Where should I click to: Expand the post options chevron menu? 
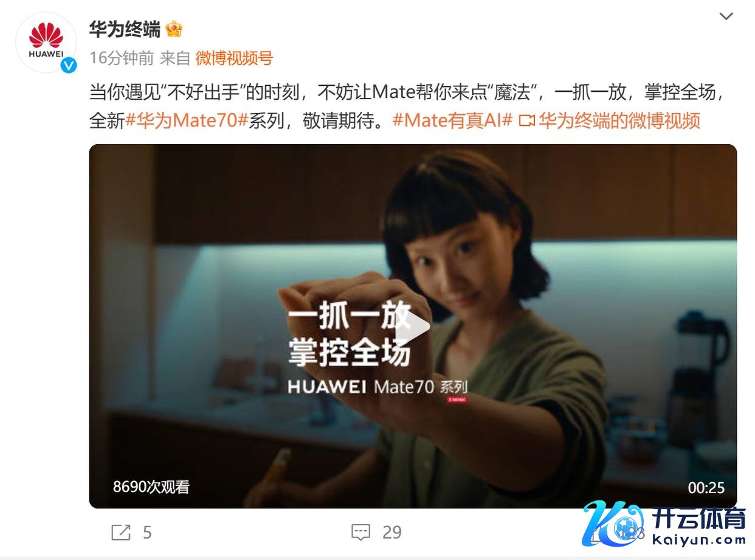point(726,16)
